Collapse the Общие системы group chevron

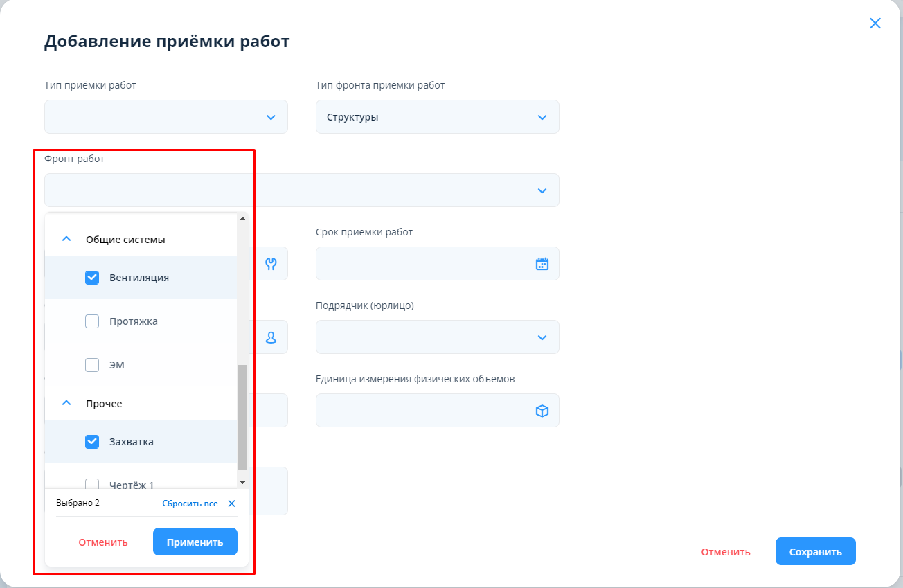66,239
